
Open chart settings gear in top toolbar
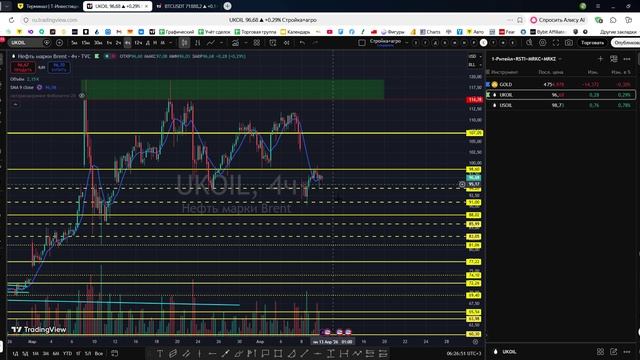[542, 43]
